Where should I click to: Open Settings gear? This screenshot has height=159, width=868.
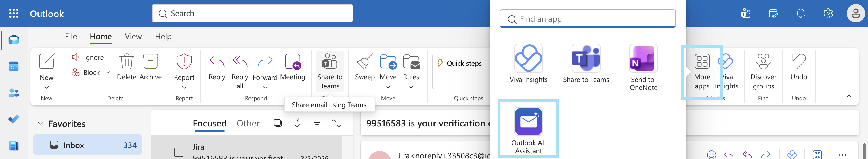pos(828,14)
